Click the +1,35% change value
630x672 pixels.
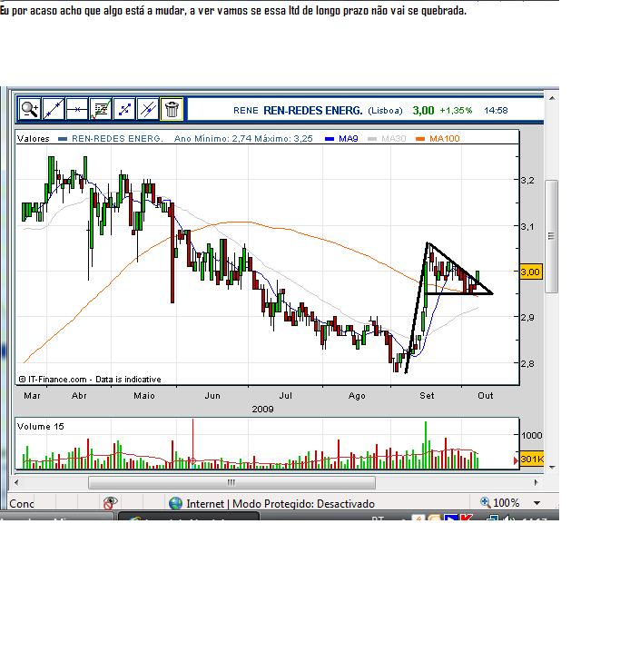pyautogui.click(x=456, y=111)
